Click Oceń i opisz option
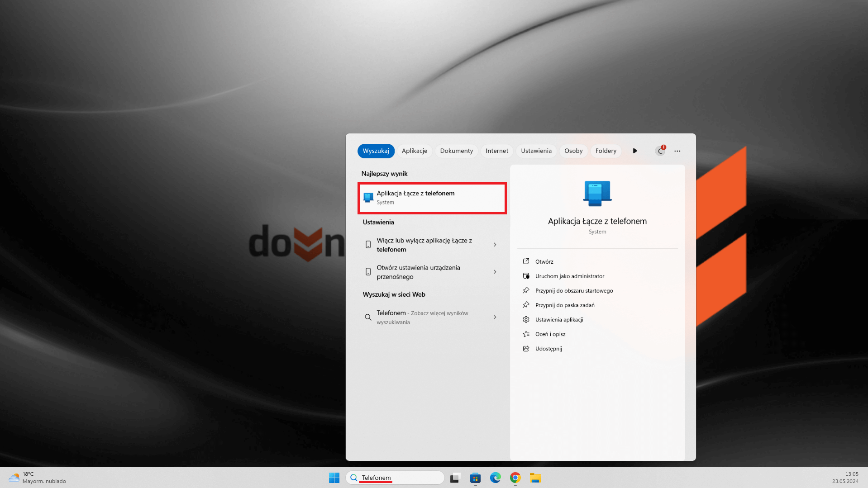 click(550, 334)
